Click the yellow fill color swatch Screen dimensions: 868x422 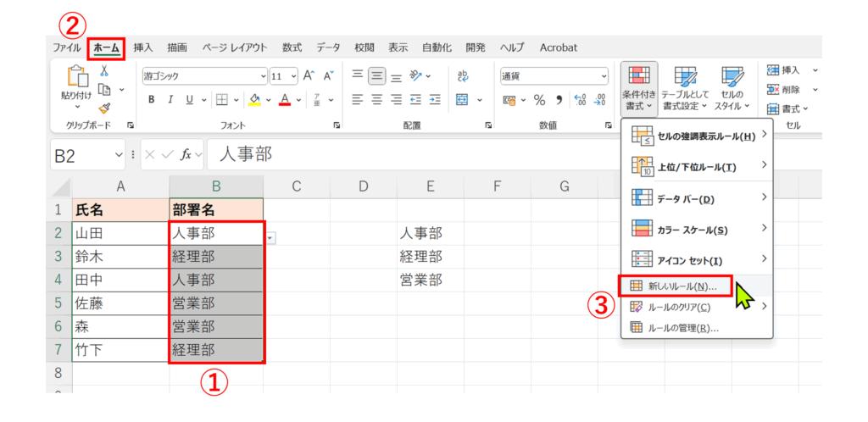point(253,99)
